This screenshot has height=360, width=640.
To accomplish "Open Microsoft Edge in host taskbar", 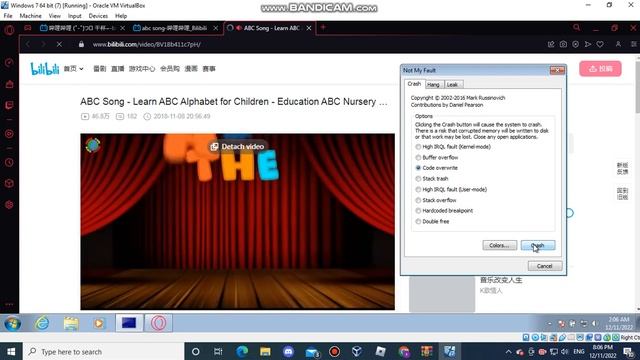I will pos(242,351).
